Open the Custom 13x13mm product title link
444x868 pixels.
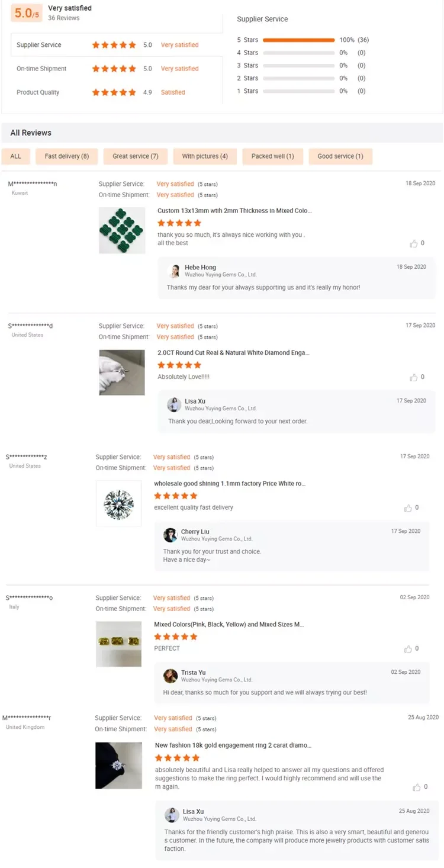234,211
